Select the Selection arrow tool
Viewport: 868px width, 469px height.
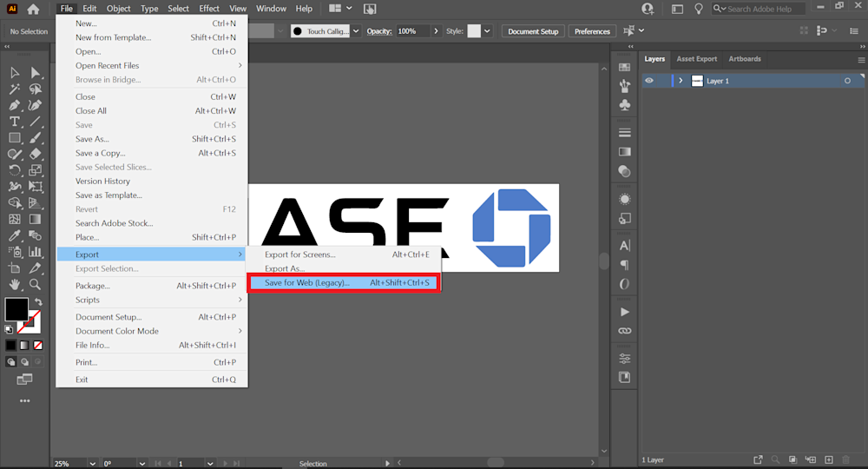(15, 73)
